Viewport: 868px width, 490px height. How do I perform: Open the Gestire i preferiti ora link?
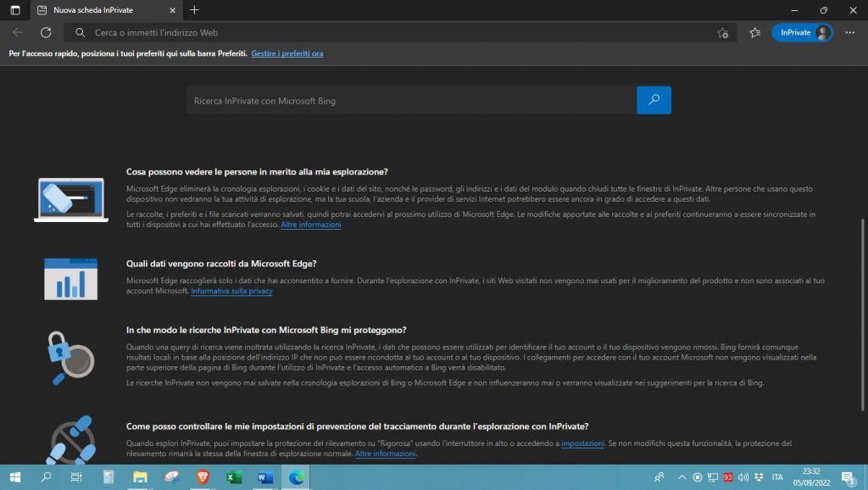click(287, 53)
